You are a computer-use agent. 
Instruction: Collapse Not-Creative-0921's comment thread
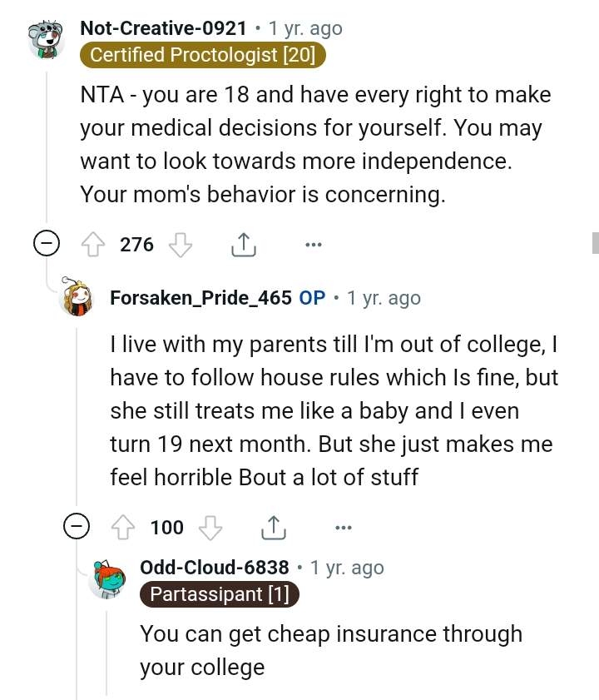pyautogui.click(x=47, y=244)
